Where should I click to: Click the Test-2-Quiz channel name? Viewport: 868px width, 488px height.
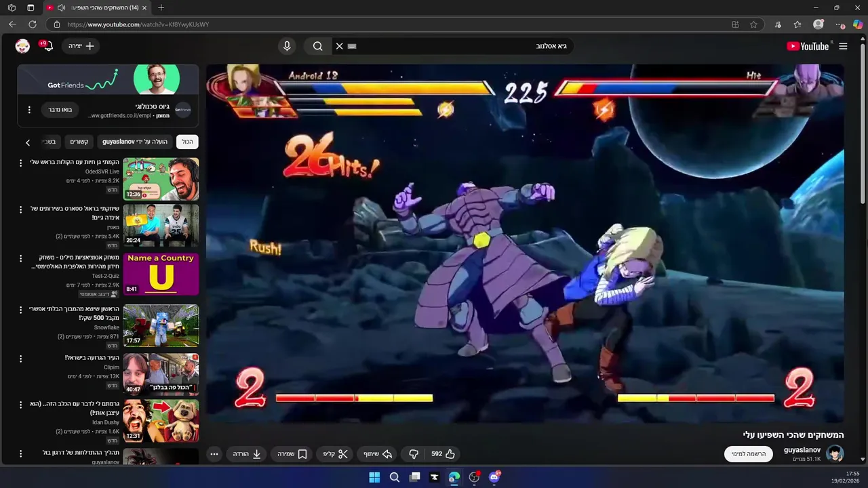pyautogui.click(x=105, y=276)
